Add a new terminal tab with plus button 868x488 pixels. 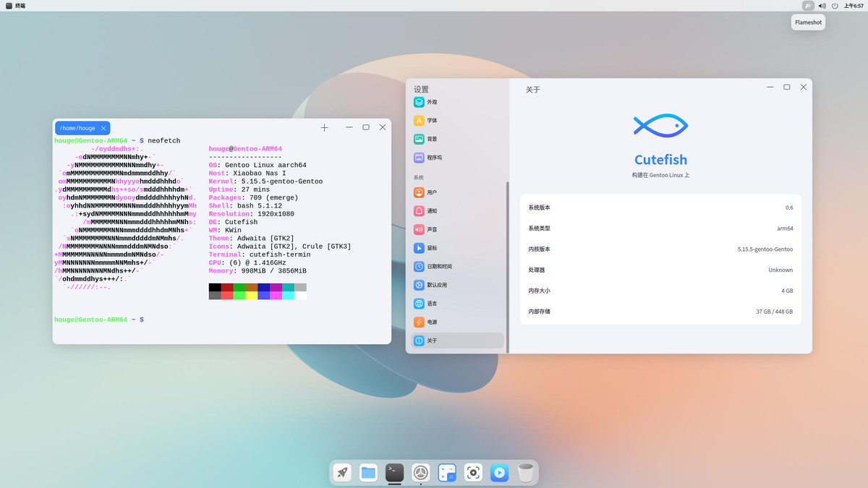point(324,127)
